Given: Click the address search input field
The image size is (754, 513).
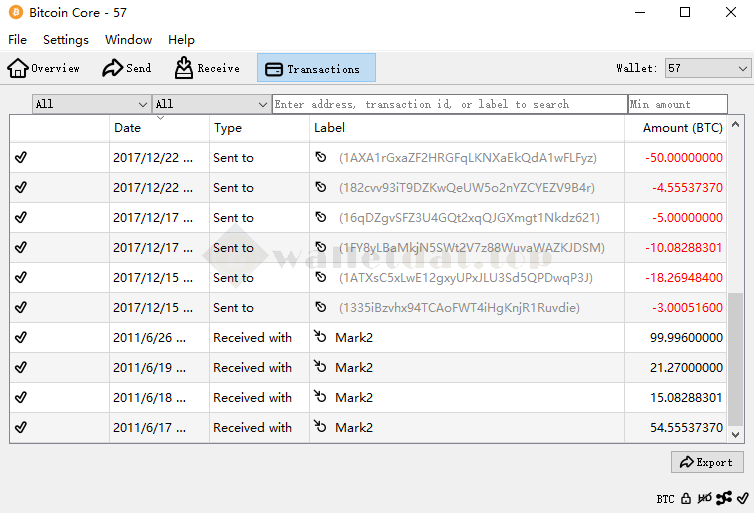Looking at the screenshot, I should [x=449, y=104].
